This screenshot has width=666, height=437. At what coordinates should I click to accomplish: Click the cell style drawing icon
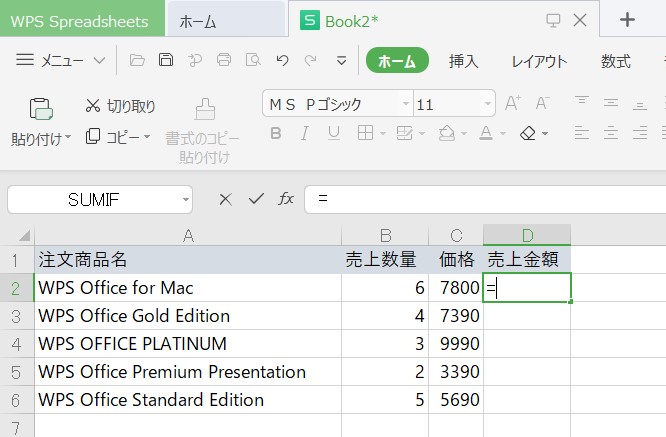pyautogui.click(x=404, y=133)
